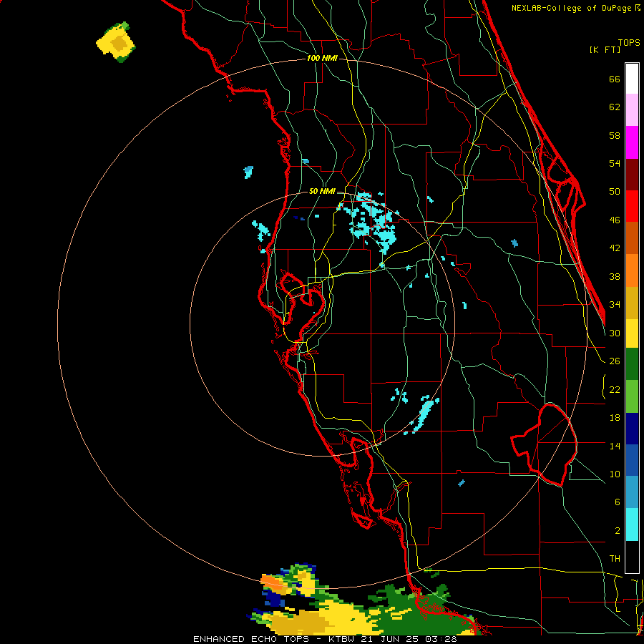Choose the gold swatch beside 34
Screen dimensions: 644x644
coord(632,302)
